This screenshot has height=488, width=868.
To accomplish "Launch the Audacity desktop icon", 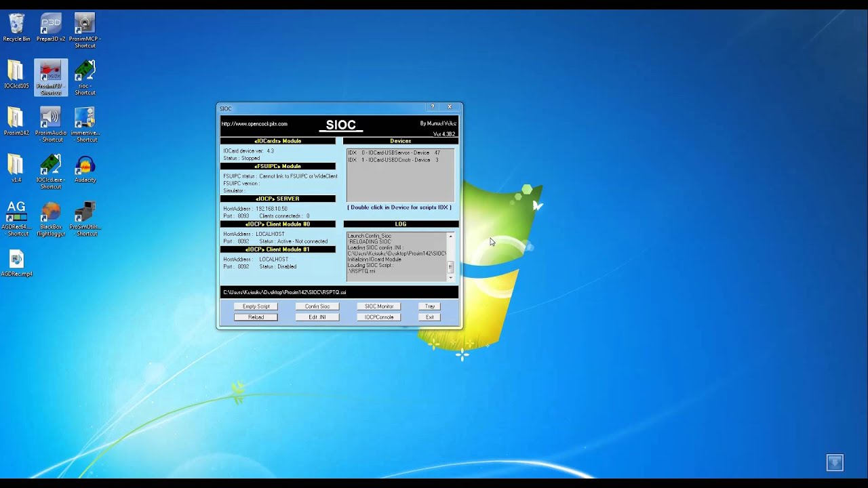I will pos(85,169).
